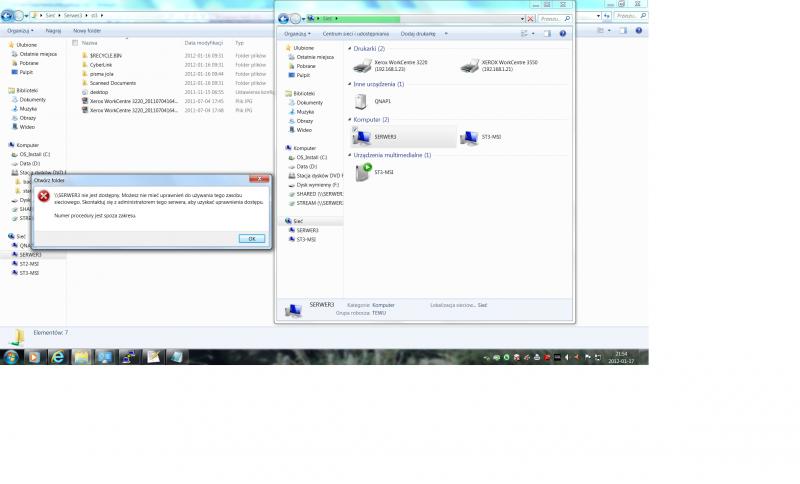
Task: Click OK in the error dialog
Action: (x=251, y=238)
